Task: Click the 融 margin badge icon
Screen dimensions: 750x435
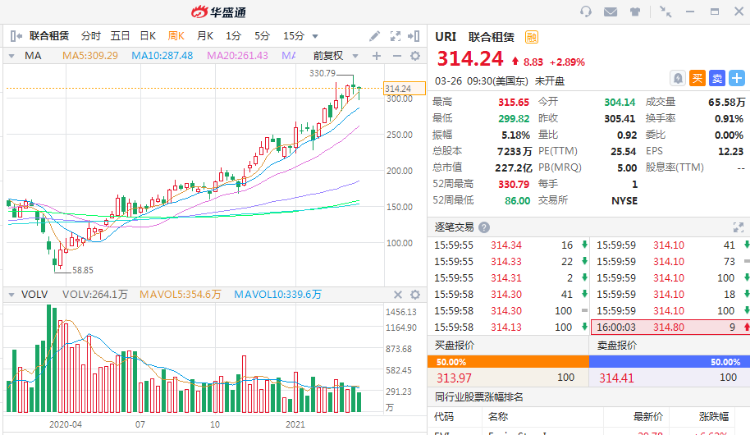Action: coord(531,37)
